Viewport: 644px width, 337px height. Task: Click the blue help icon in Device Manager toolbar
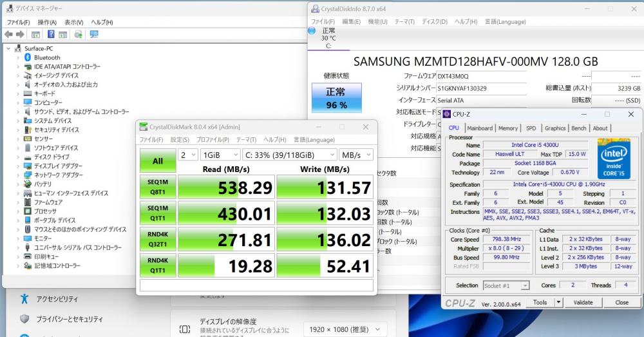point(51,34)
